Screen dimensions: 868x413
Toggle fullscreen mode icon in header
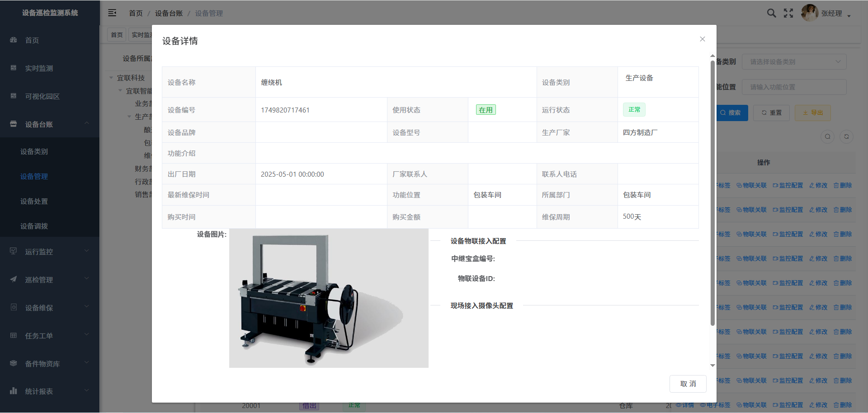pyautogui.click(x=788, y=13)
